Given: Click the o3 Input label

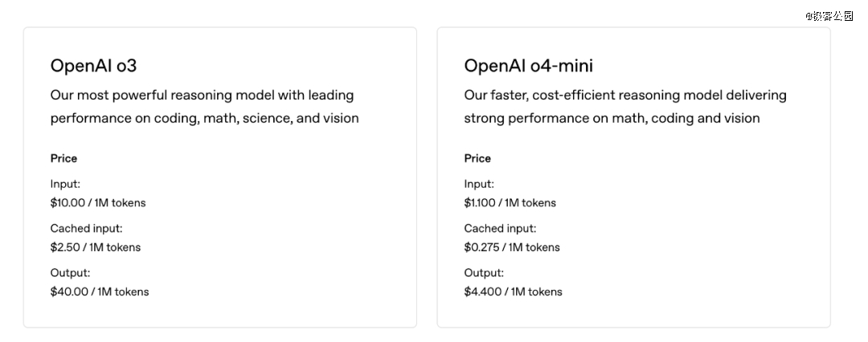Looking at the screenshot, I should click(65, 184).
